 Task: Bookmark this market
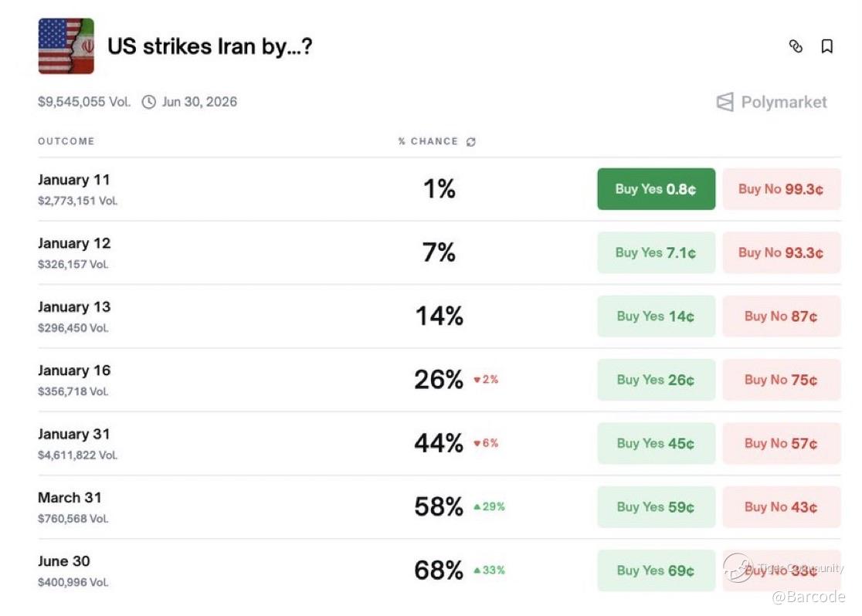pos(826,46)
